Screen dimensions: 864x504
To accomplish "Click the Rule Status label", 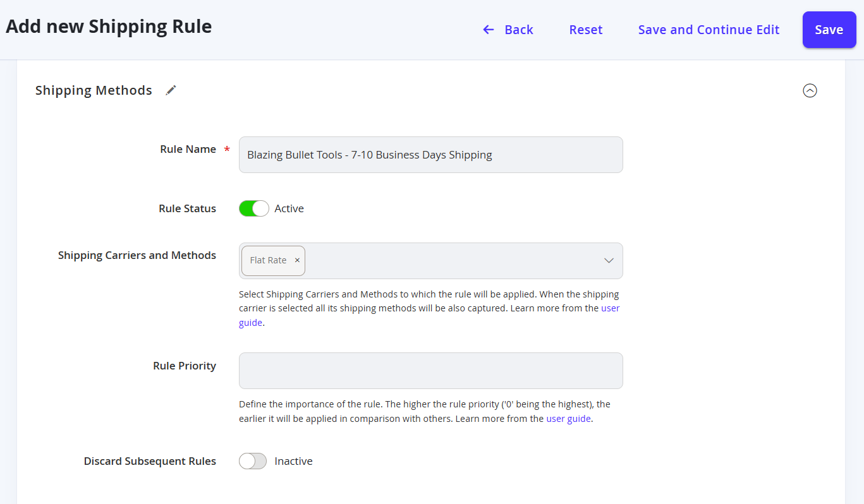I will click(x=187, y=208).
